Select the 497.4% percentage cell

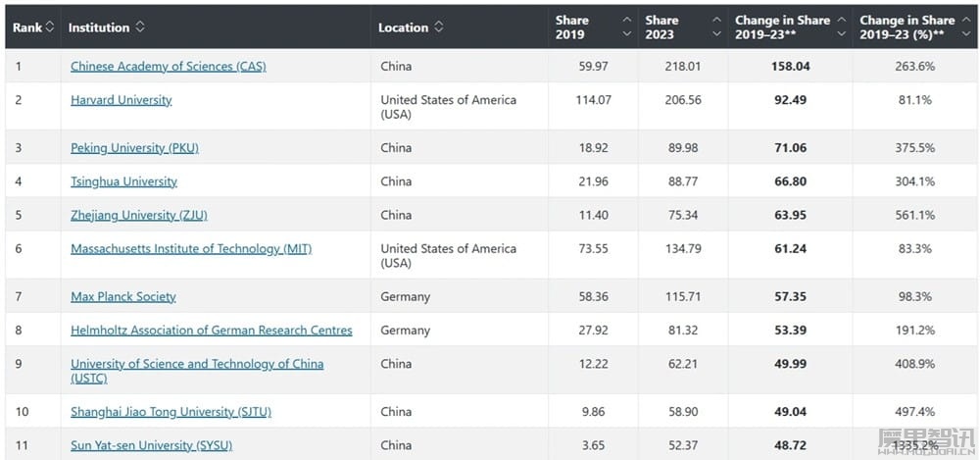[915, 412]
